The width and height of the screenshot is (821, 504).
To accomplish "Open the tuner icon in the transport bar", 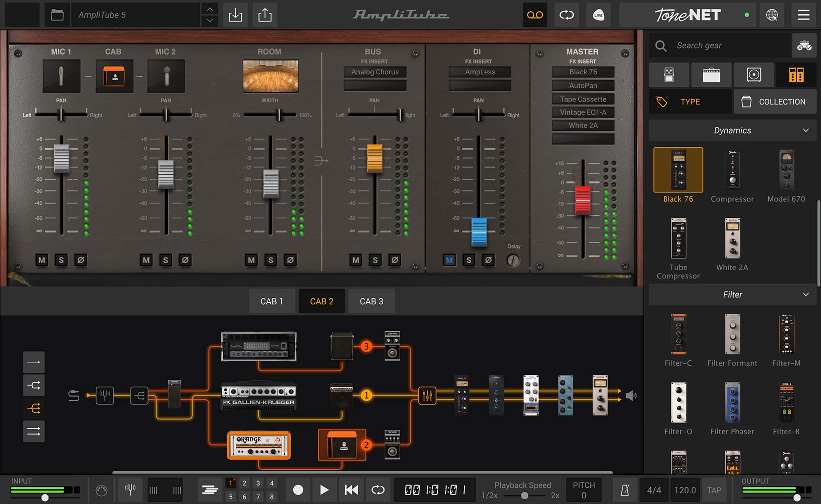I will click(130, 490).
